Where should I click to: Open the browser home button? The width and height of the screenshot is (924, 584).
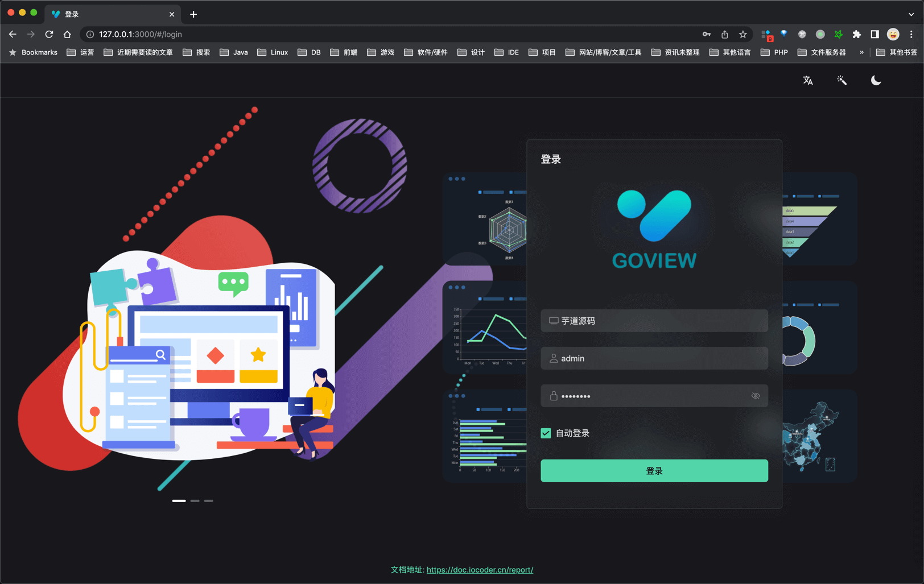67,34
